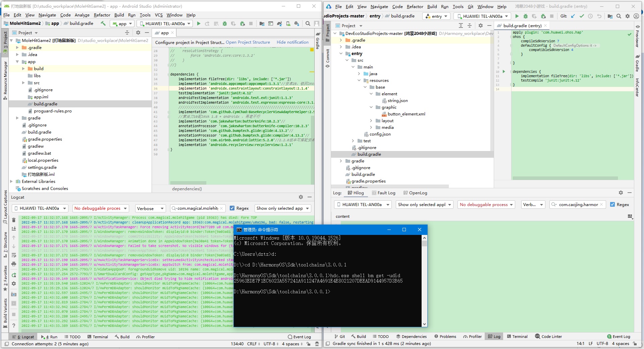Click com.magical.molehit filter field in Logcat
The height and width of the screenshot is (349, 644).
(197, 208)
